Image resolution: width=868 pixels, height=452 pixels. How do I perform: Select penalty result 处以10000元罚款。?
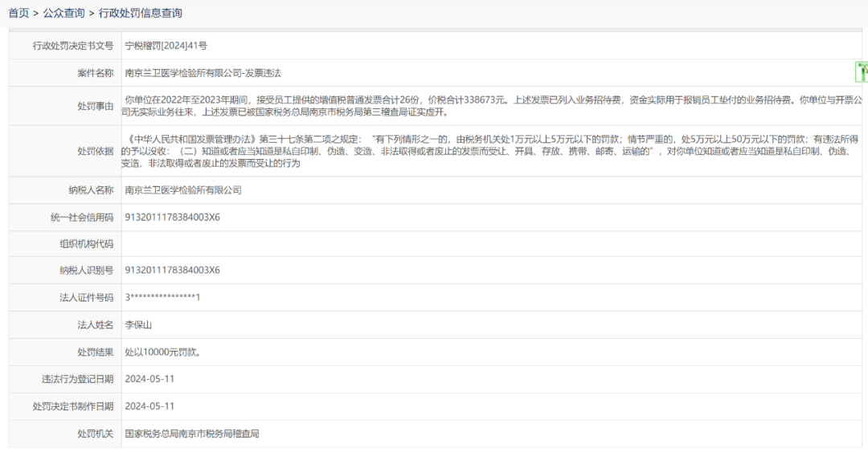(x=162, y=352)
